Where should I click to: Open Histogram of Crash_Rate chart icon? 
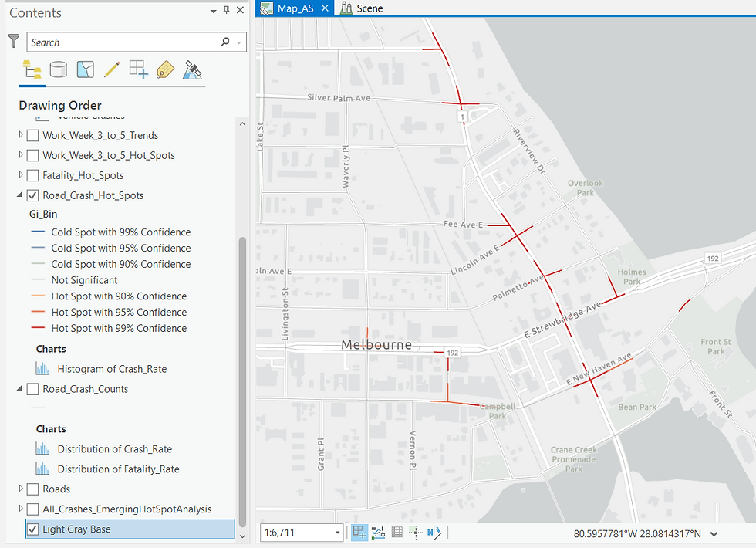click(x=42, y=369)
